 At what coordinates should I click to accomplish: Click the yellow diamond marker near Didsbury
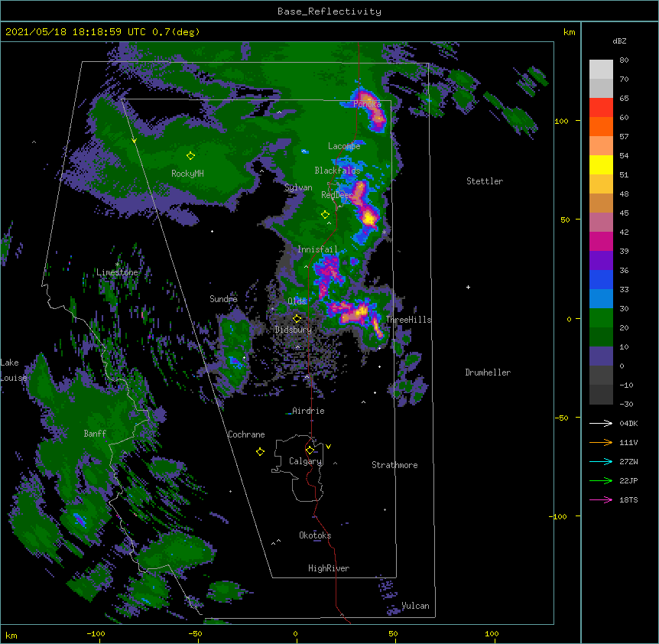[x=297, y=318]
